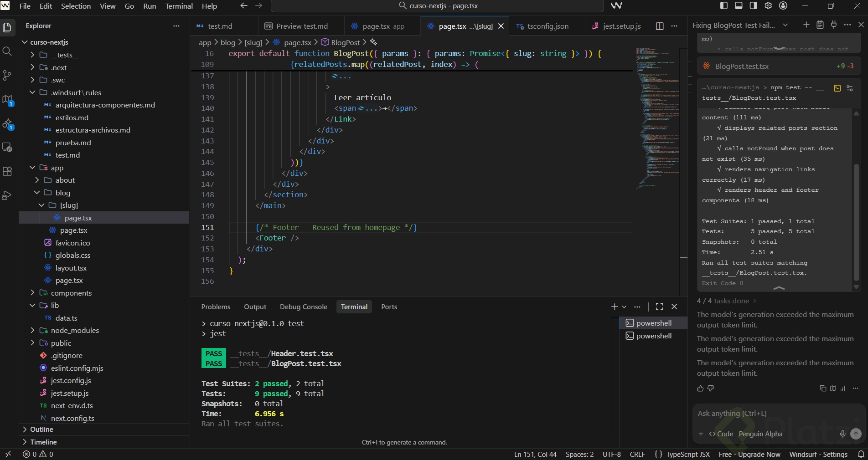Expand the Outline section

pyautogui.click(x=104, y=429)
